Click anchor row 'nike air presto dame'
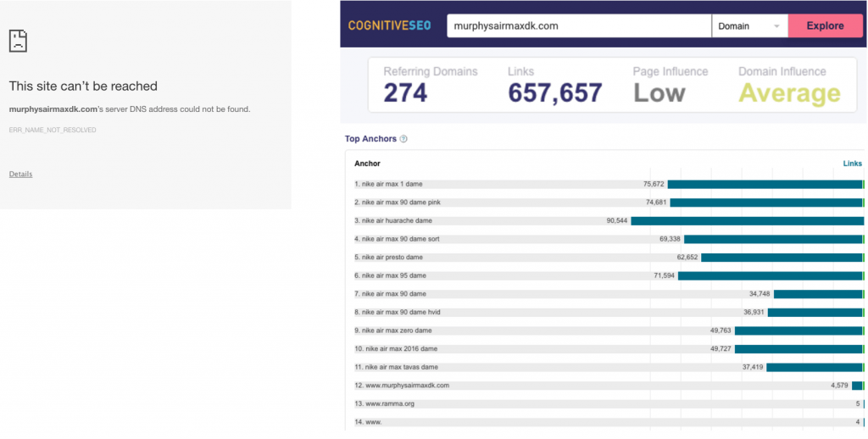The height and width of the screenshot is (439, 868). [x=609, y=258]
